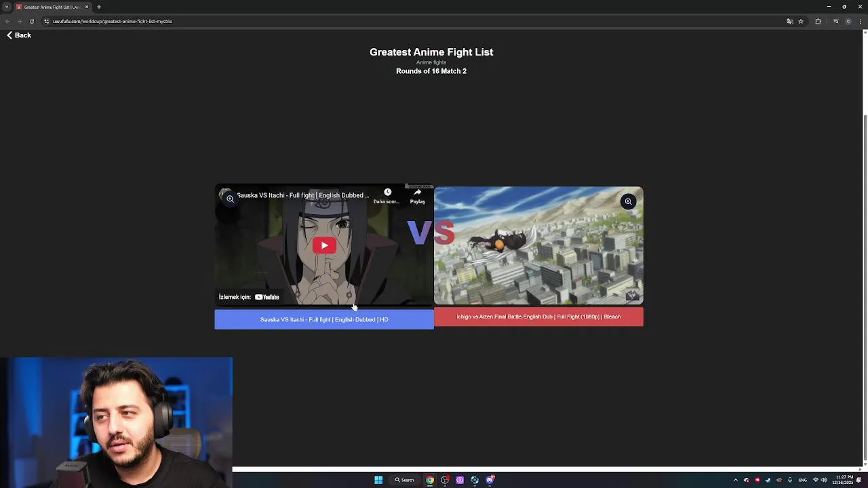The height and width of the screenshot is (488, 868).
Task: Open the Windows Start menu
Action: 378,480
